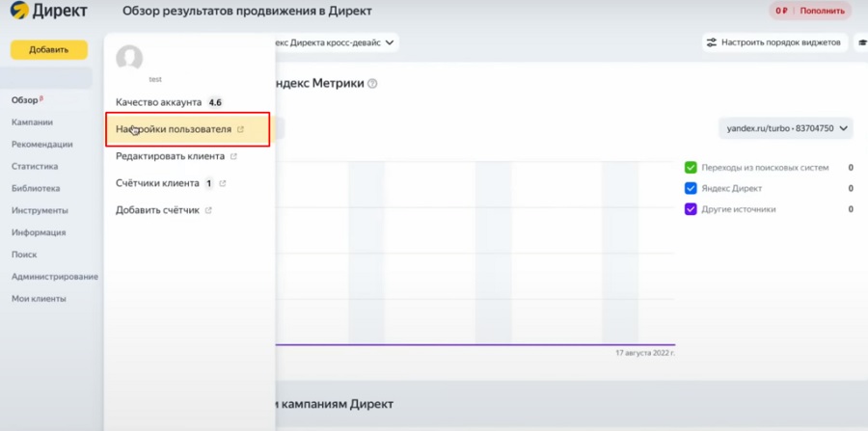Image resolution: width=868 pixels, height=431 pixels.
Task: Expand the Директа кросс-девайс dropdown
Action: point(337,42)
